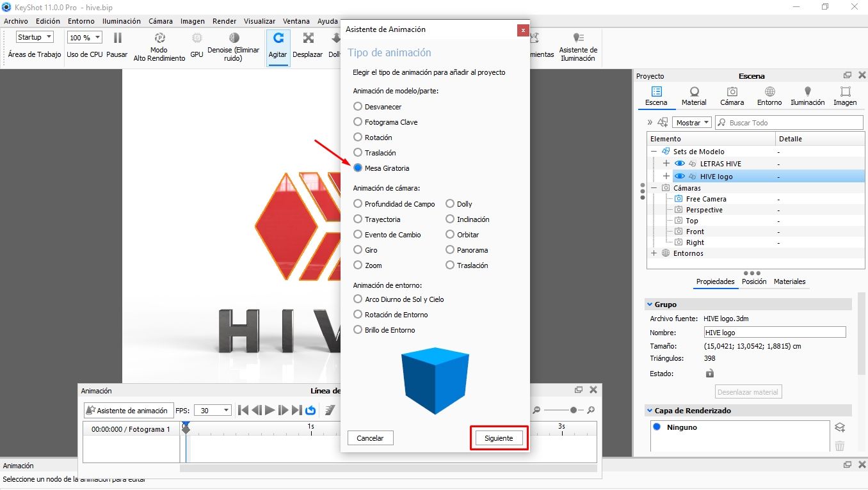The height and width of the screenshot is (490, 868).
Task: Open the Mostrar dropdown in scene panel
Action: (x=692, y=122)
